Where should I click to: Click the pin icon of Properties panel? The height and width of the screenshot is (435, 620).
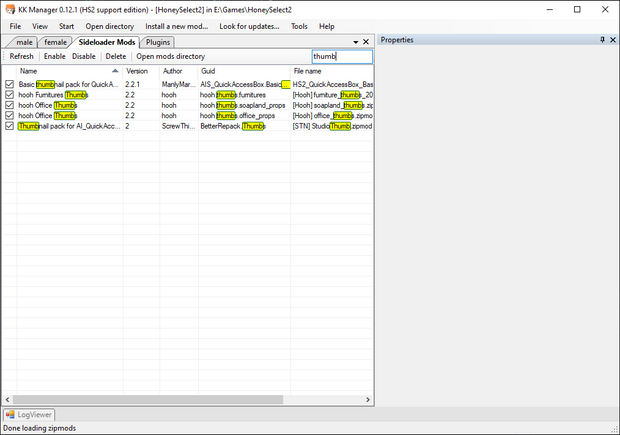point(601,40)
